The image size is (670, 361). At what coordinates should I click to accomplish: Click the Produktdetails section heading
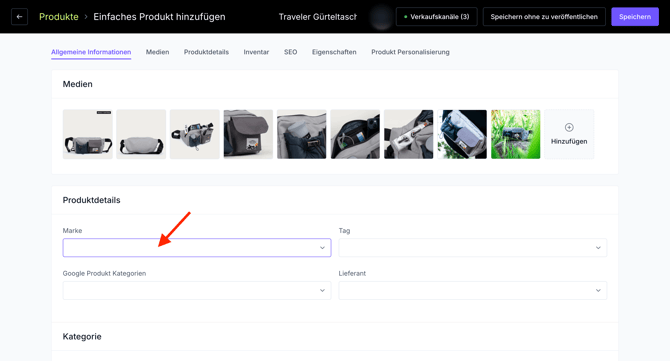pos(91,200)
